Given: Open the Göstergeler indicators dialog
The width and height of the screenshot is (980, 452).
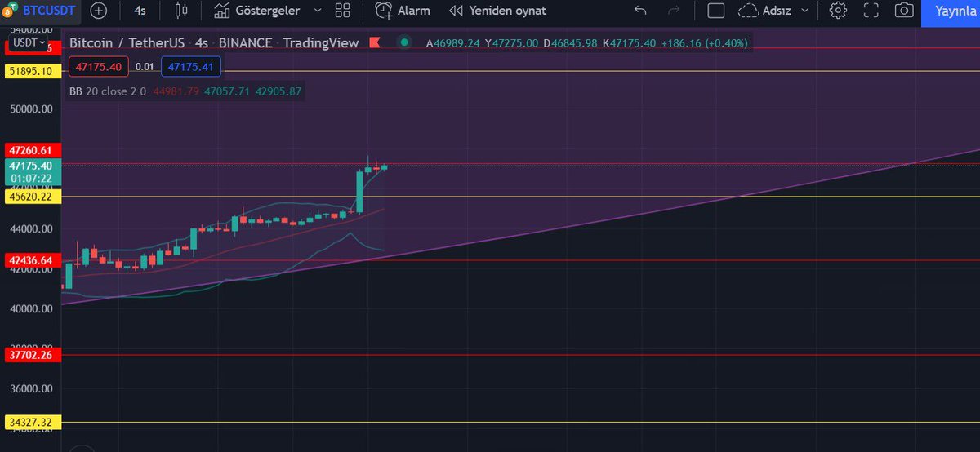Looking at the screenshot, I should click(256, 11).
